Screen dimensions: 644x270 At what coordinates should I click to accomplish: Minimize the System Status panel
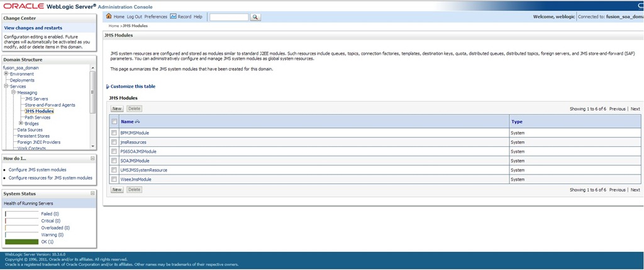point(92,193)
